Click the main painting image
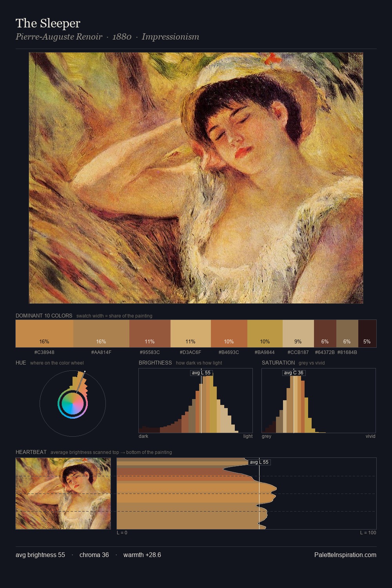Image resolution: width=392 pixels, height=588 pixels. click(196, 178)
